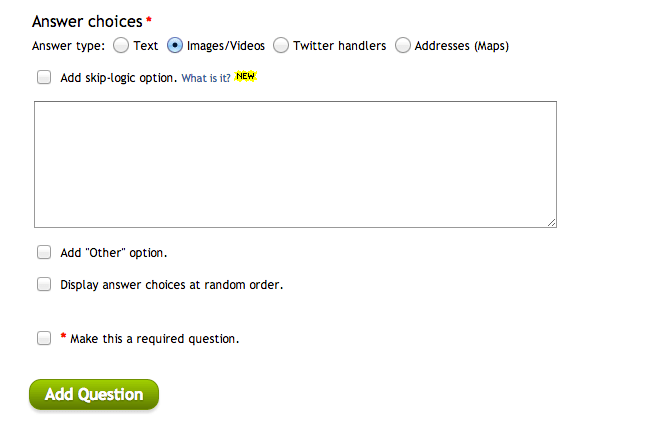Select the Text answer type radio button
Viewport: 655px width, 423px height.
(121, 45)
